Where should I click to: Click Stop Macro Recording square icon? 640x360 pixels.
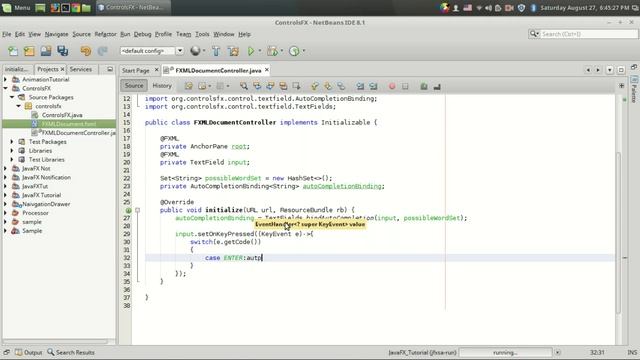[405, 86]
